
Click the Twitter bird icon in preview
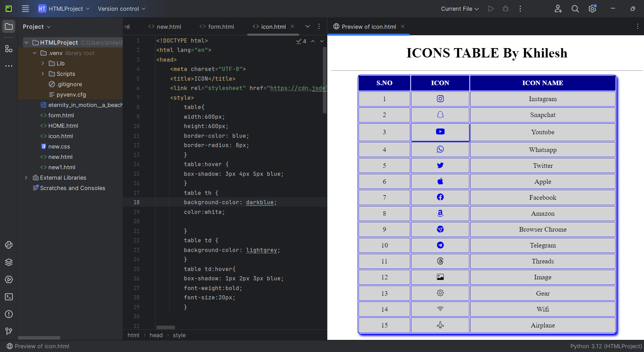[440, 165]
